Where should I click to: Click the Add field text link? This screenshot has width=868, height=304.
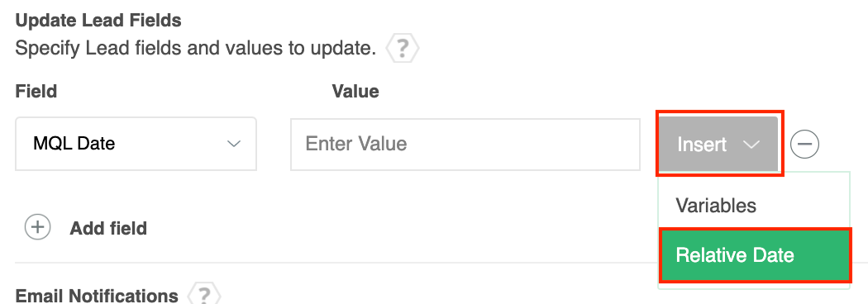108,228
